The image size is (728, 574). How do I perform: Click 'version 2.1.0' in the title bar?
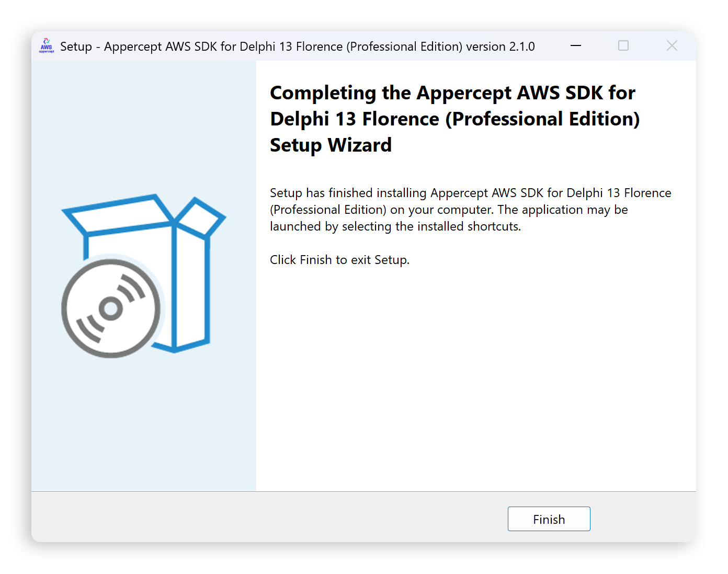(x=500, y=47)
